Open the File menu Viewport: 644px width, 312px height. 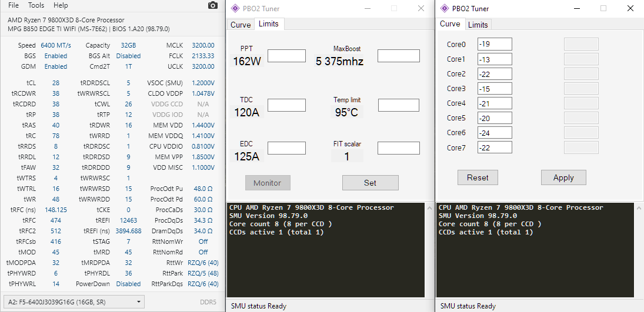tap(14, 5)
